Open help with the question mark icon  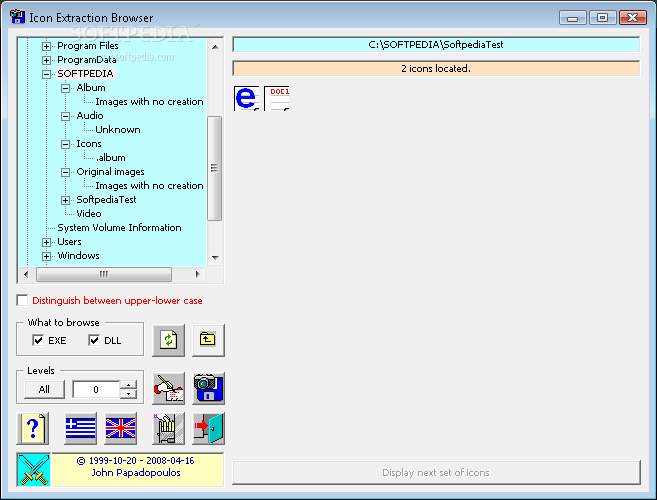click(x=33, y=428)
